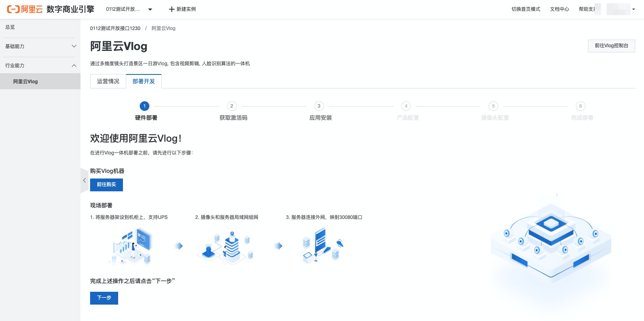Click the 新建实例 label
The height and width of the screenshot is (321, 644).
pyautogui.click(x=186, y=9)
